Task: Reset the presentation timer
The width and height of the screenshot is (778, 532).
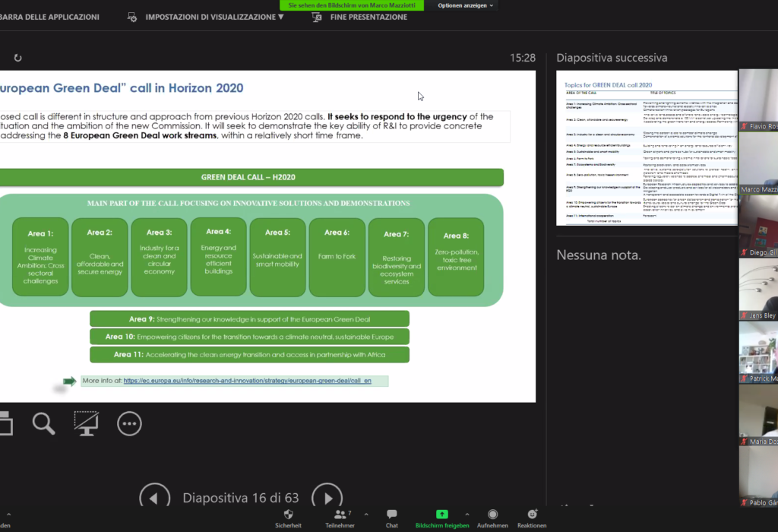Action: 17,58
